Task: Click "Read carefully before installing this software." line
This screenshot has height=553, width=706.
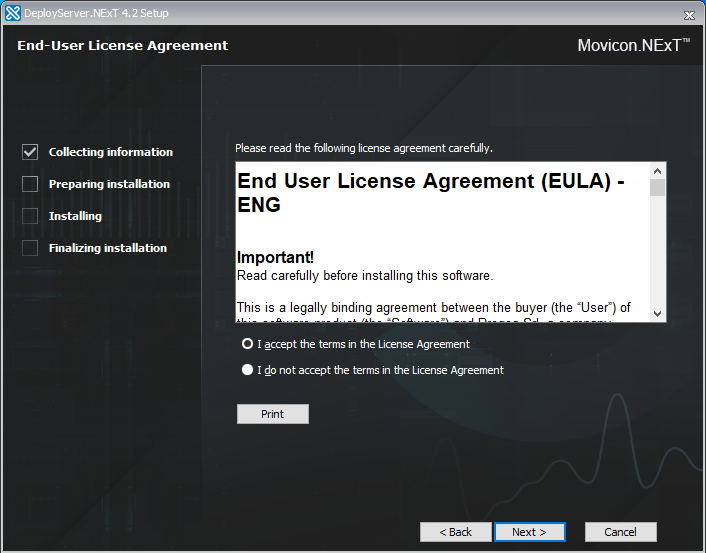Action: 365,275
